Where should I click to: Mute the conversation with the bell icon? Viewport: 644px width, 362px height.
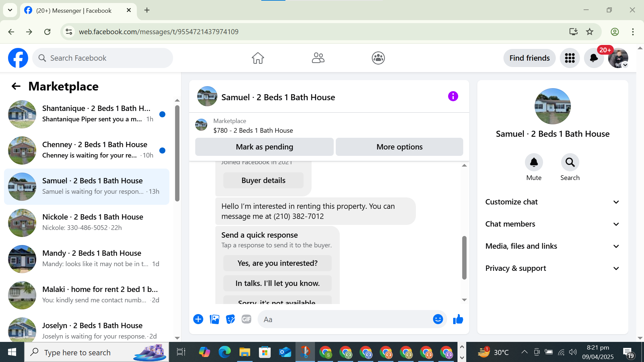(534, 163)
